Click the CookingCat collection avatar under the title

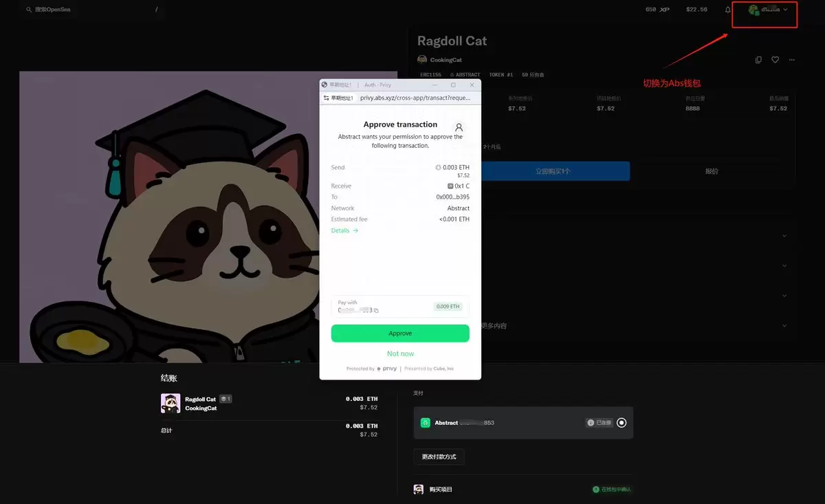[422, 60]
